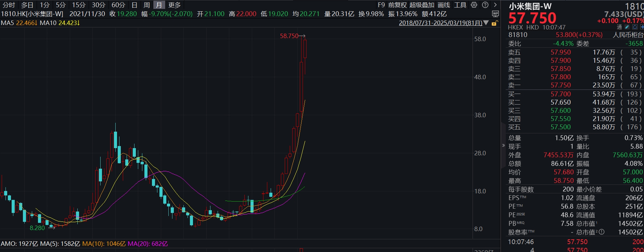Click the 买四 bid price 57.550
Viewport: 644px width, 252px height.
pos(561,119)
